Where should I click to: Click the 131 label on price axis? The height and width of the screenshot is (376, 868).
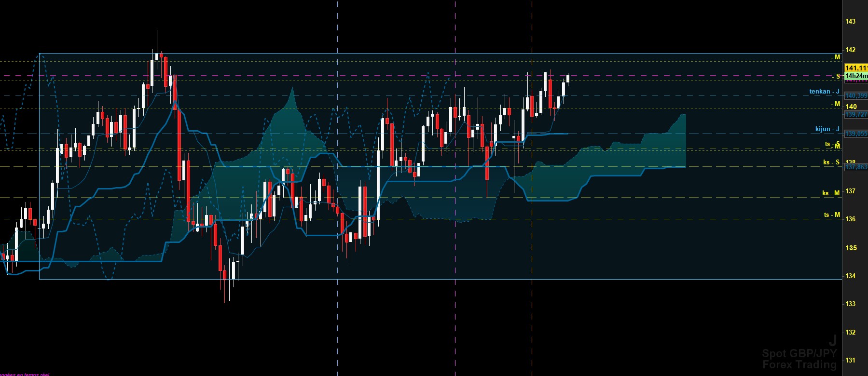tap(851, 360)
